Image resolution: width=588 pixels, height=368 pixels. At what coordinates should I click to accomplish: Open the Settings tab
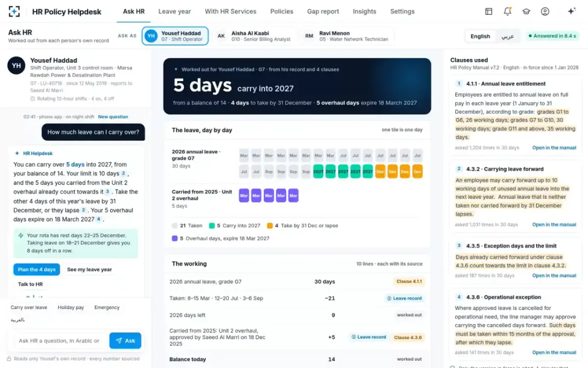(x=402, y=11)
